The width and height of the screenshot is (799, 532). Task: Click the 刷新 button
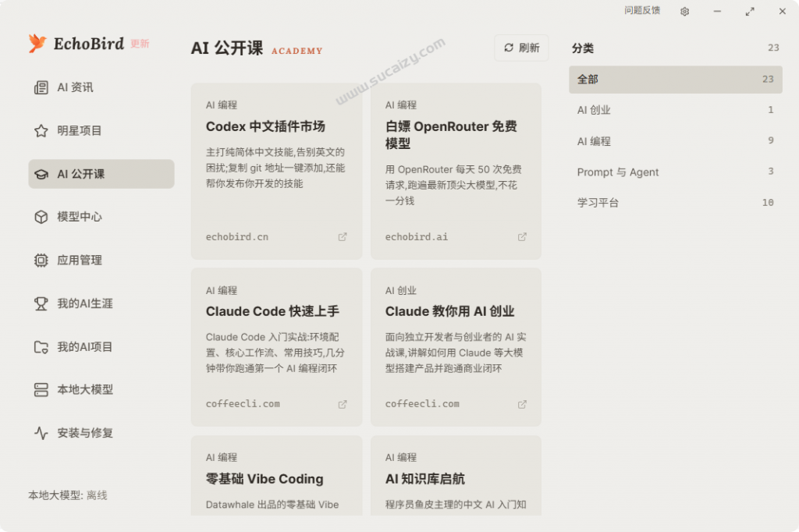pos(521,48)
